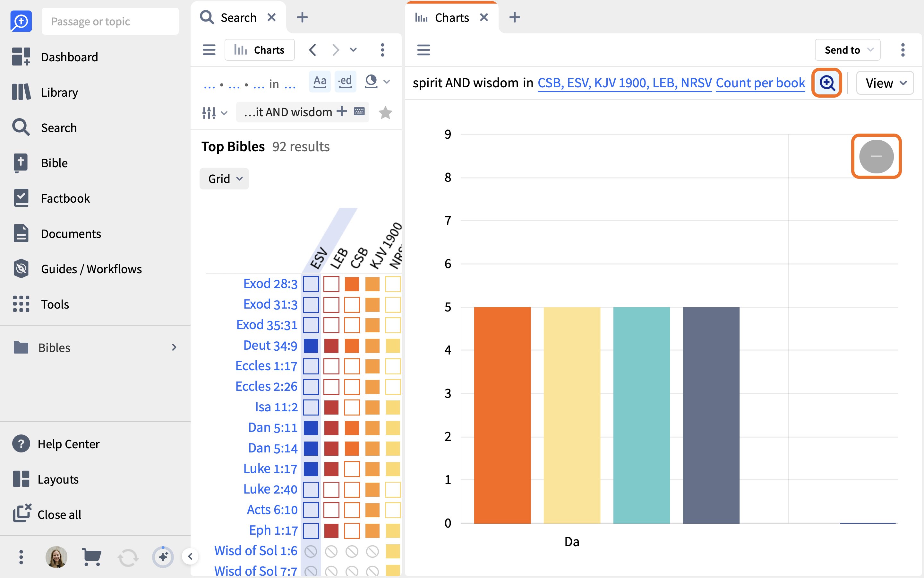Image resolution: width=924 pixels, height=578 pixels.
Task: Toggle LEB cell for Eph 1:17
Action: point(331,530)
